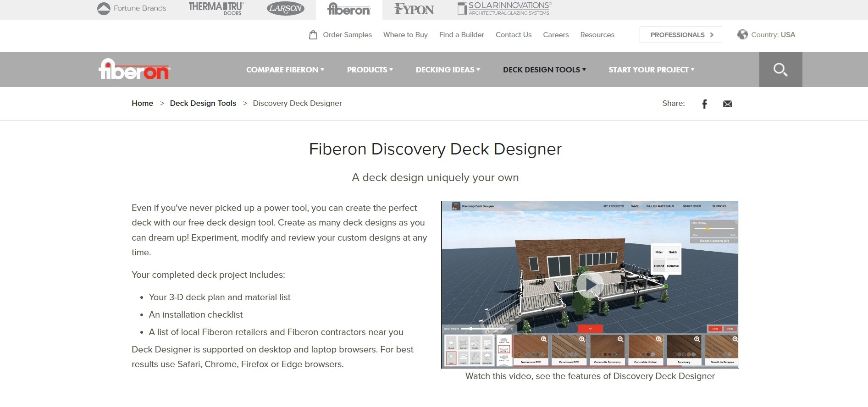
Task: Open the Resources link
Action: pyautogui.click(x=597, y=35)
